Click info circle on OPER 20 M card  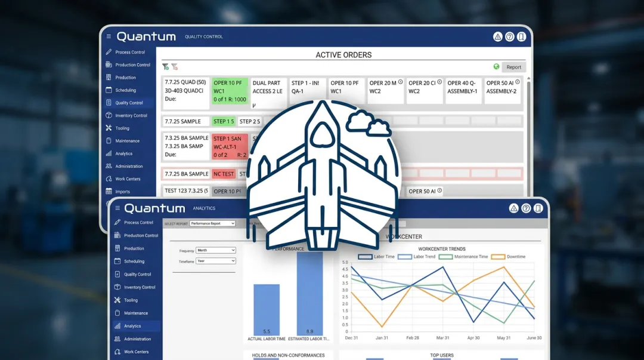click(x=400, y=82)
